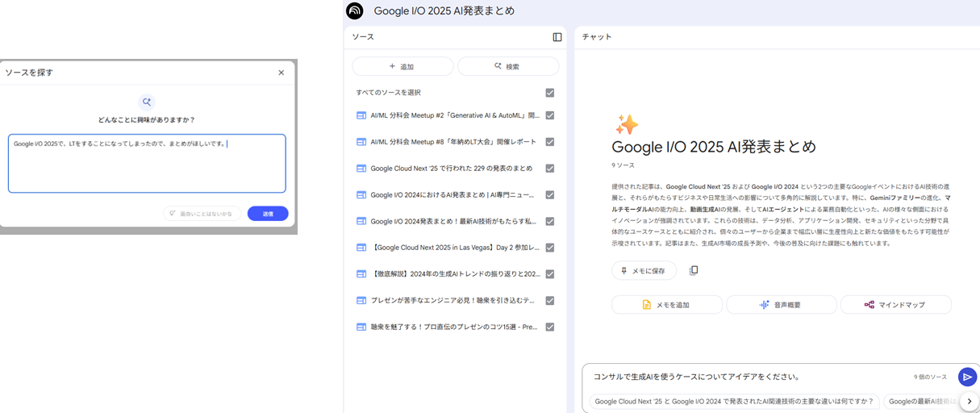Screen dimensions: 980x413
Task: Click web icon of 聴衆を魅了する source
Action: (x=361, y=327)
